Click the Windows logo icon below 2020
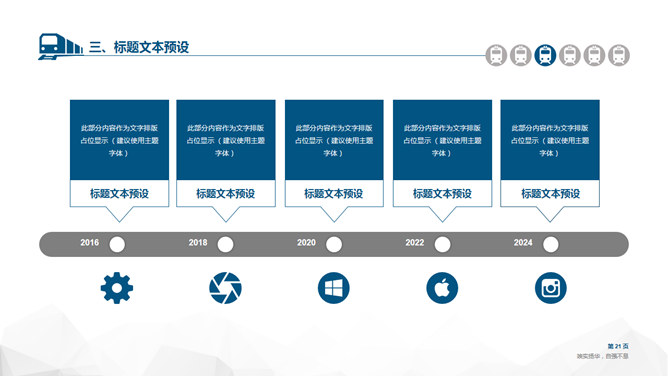The height and width of the screenshot is (376, 668). click(334, 288)
